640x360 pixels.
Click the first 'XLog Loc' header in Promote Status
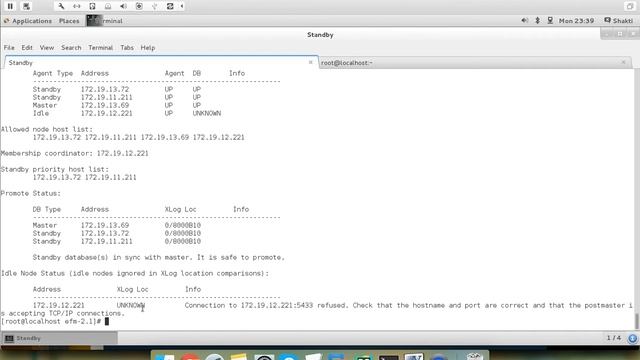180,209
